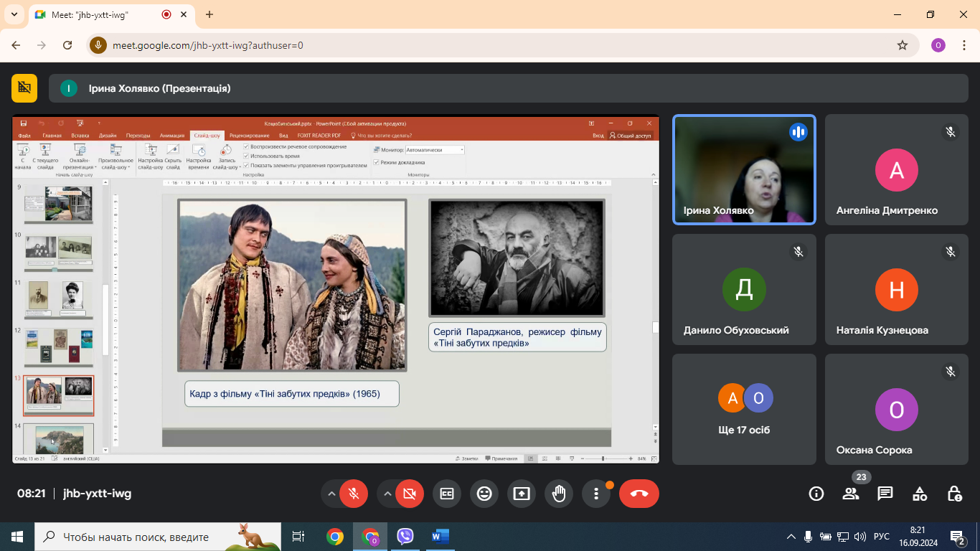Expand microphone audio settings arrow

331,494
